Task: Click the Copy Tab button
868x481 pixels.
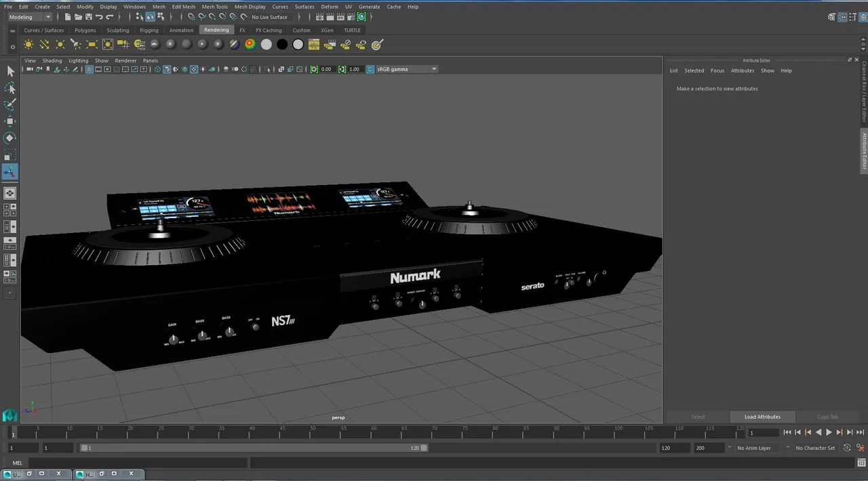Action: tap(827, 417)
